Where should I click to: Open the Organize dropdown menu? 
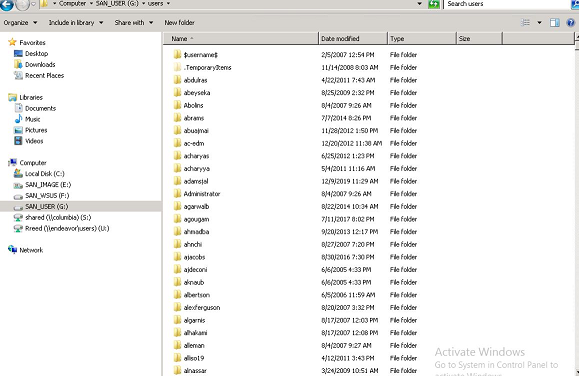click(20, 23)
